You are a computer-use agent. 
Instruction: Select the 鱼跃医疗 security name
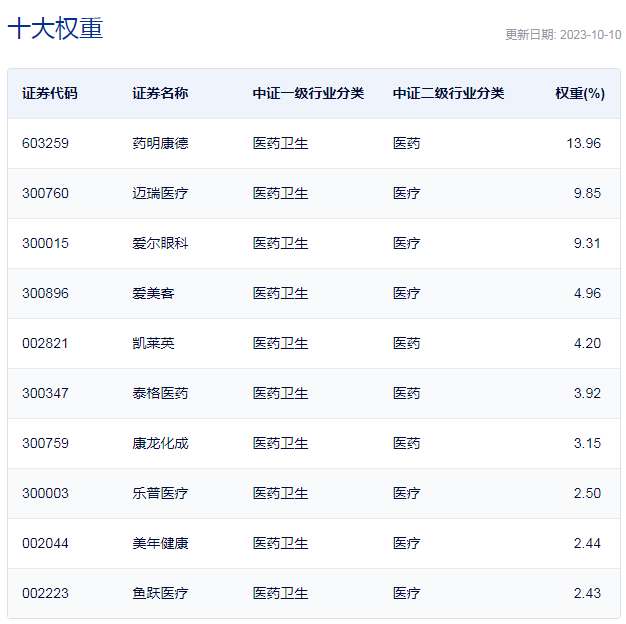pyautogui.click(x=160, y=593)
